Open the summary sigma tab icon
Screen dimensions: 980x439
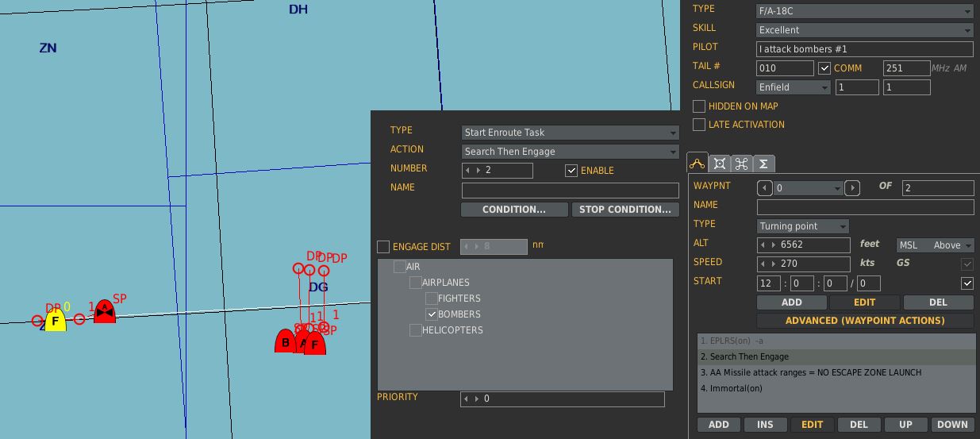tap(763, 164)
